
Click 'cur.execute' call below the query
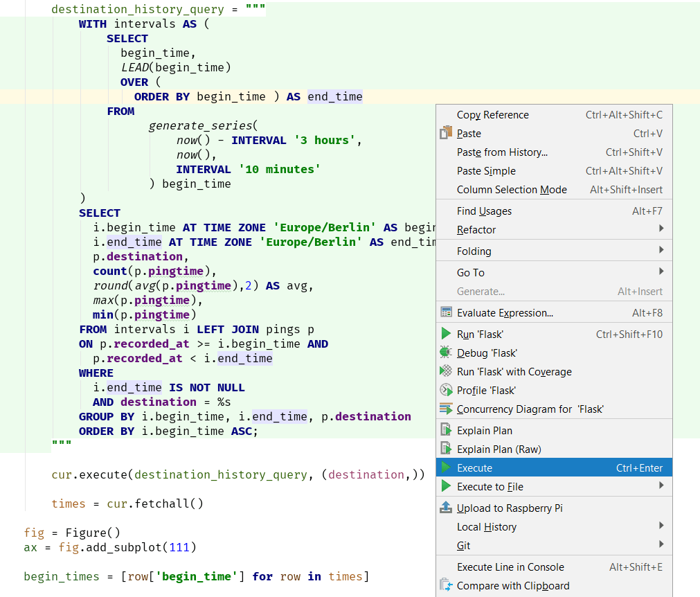(89, 474)
